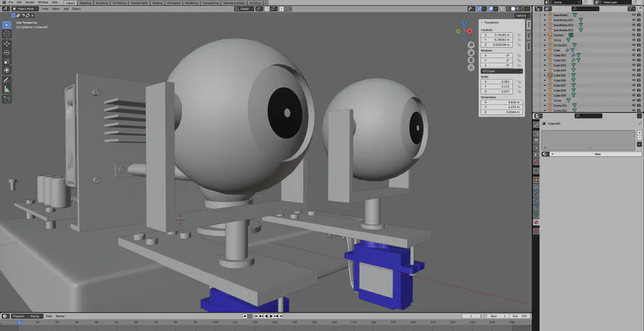Select the Select Box tool

click(6, 25)
